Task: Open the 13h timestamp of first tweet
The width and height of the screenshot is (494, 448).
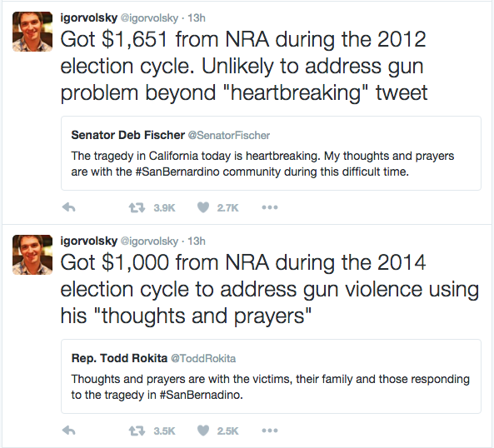Action: pyautogui.click(x=197, y=18)
